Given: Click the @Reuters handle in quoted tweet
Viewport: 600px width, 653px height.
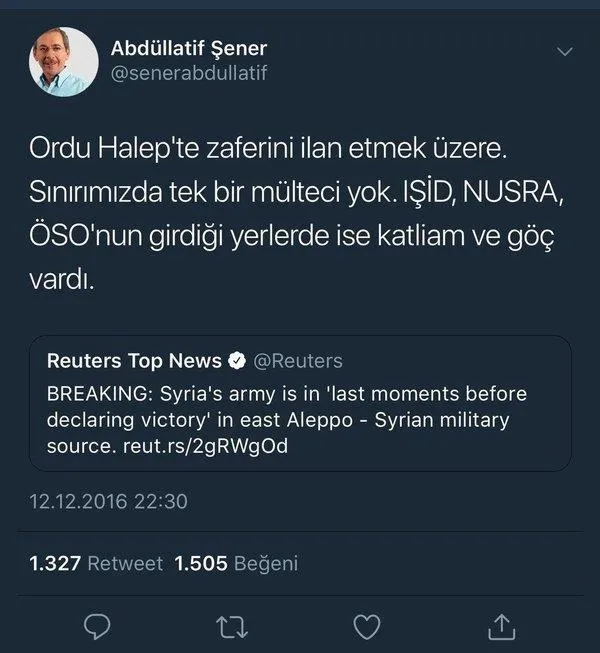Looking at the screenshot, I should click(x=298, y=361).
